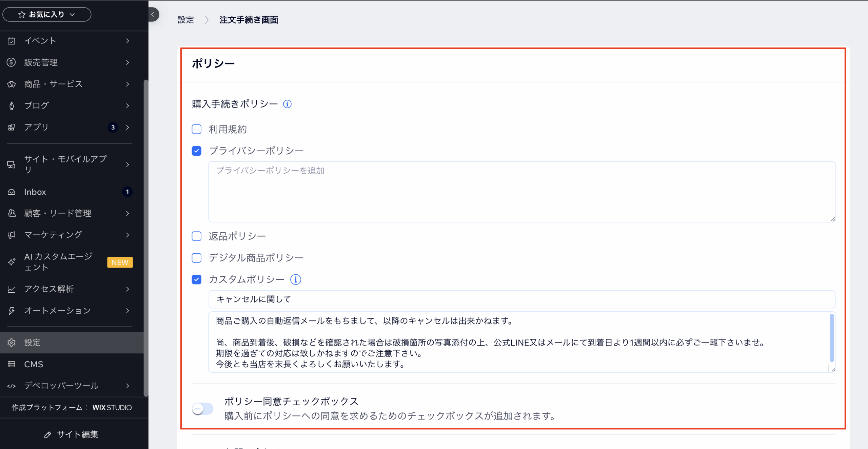Click the CMS table icon
Image resolution: width=868 pixels, height=449 pixels.
pyautogui.click(x=12, y=364)
